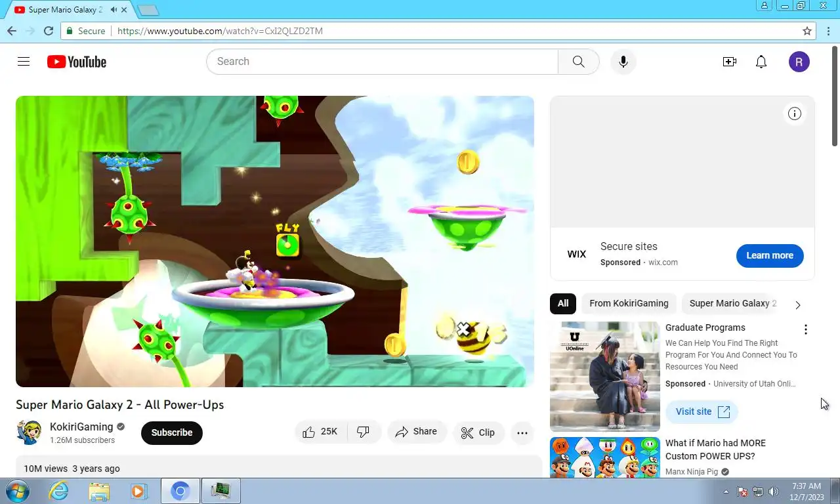840x504 pixels.
Task: Open the YouTube hamburger guide menu
Action: tap(24, 62)
